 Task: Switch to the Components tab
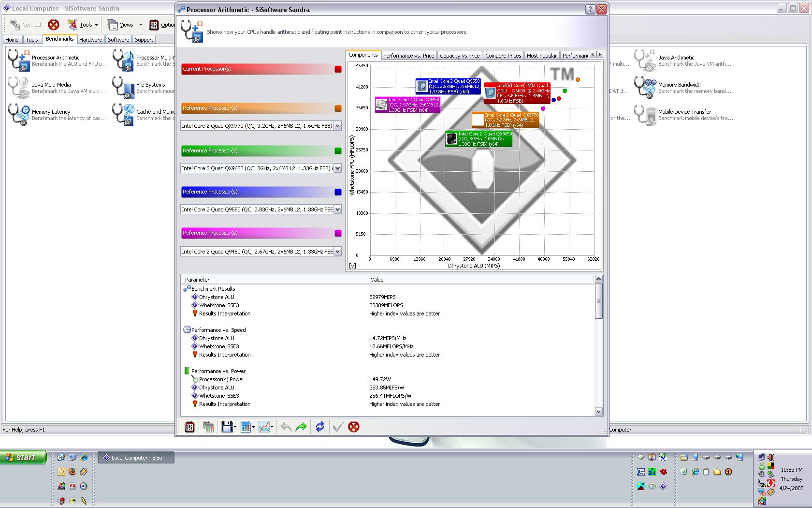[363, 55]
